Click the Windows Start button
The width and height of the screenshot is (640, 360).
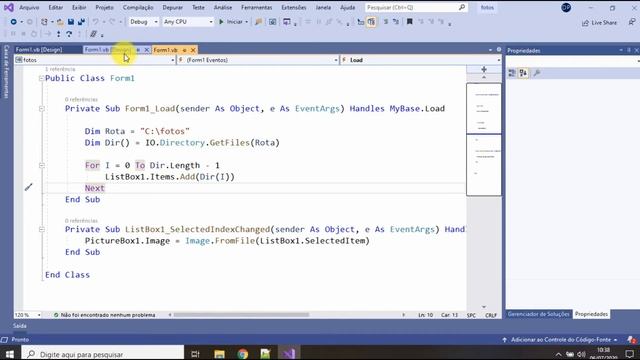(x=10, y=354)
